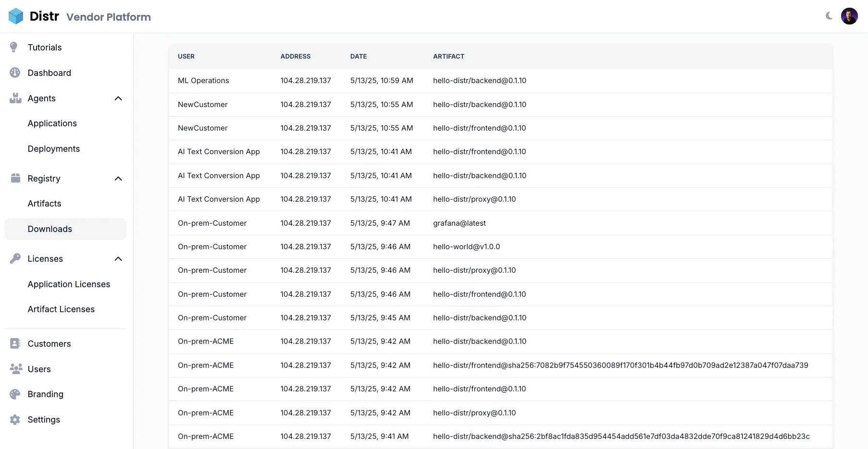Collapse the Registry section
The image size is (868, 449).
coord(118,178)
